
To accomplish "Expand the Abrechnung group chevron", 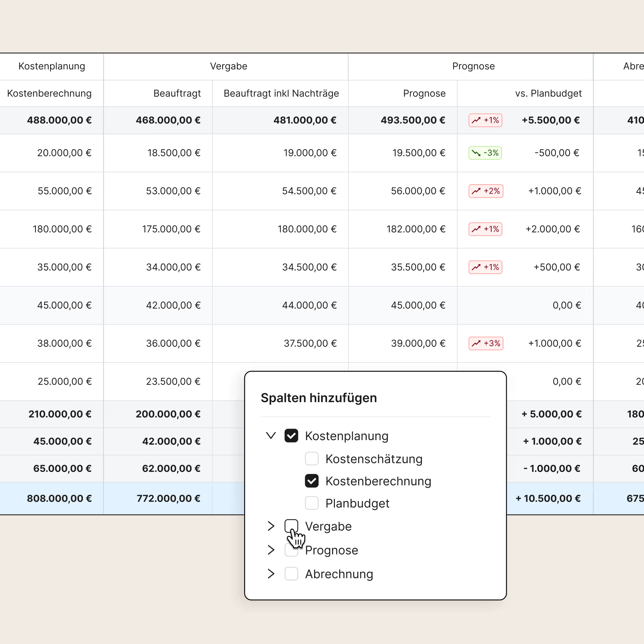I will pyautogui.click(x=271, y=574).
